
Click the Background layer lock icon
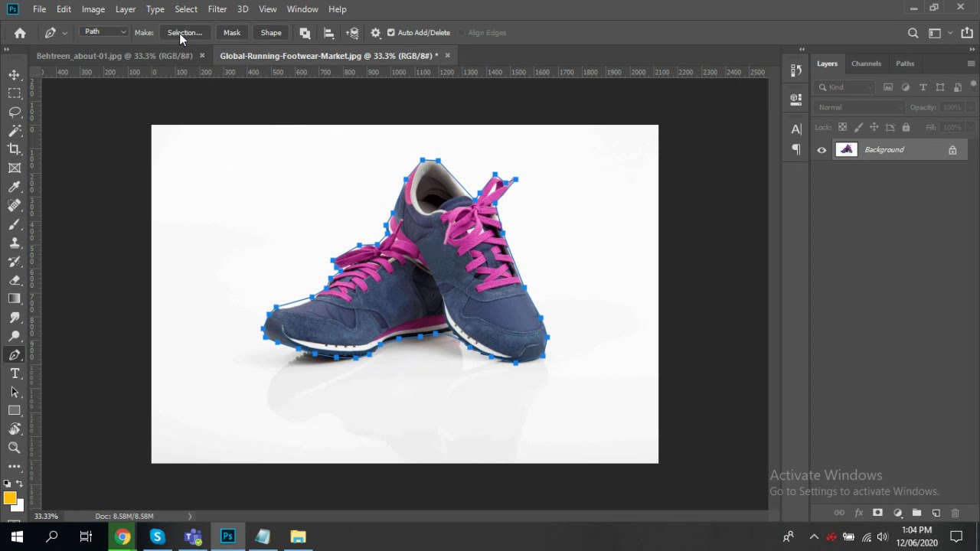[x=952, y=150]
